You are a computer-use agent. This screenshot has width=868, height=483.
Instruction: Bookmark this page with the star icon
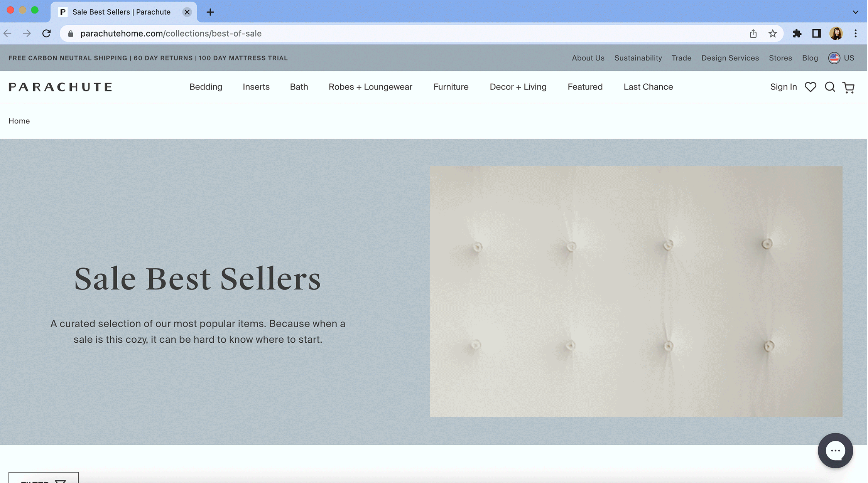pos(772,34)
